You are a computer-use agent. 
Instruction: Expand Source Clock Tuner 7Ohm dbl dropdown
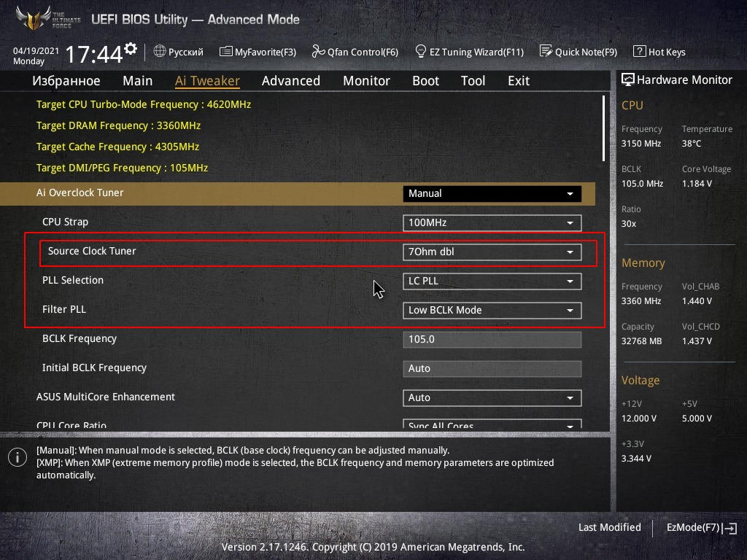click(492, 252)
